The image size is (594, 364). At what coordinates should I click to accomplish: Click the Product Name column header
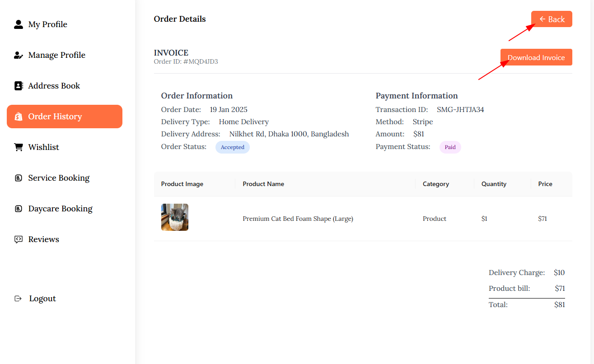[x=263, y=184]
